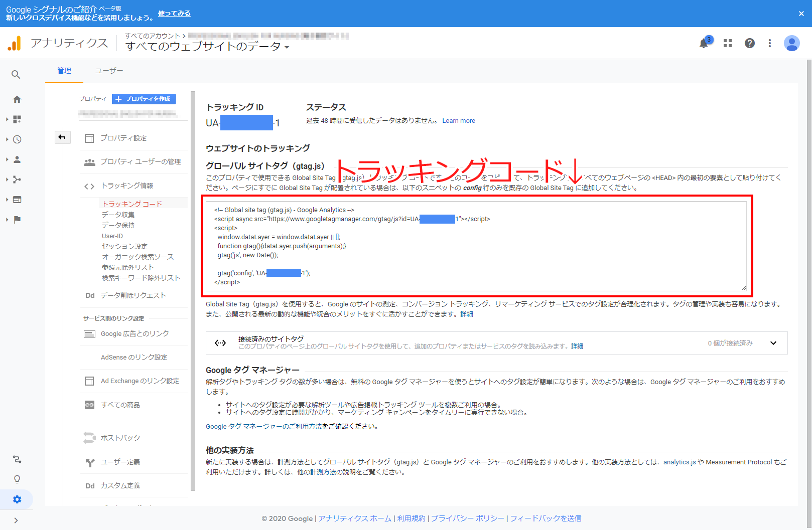Screen dimensions: 812x530
Task: Open Attribution icon near sidebar bottom
Action: (x=17, y=459)
